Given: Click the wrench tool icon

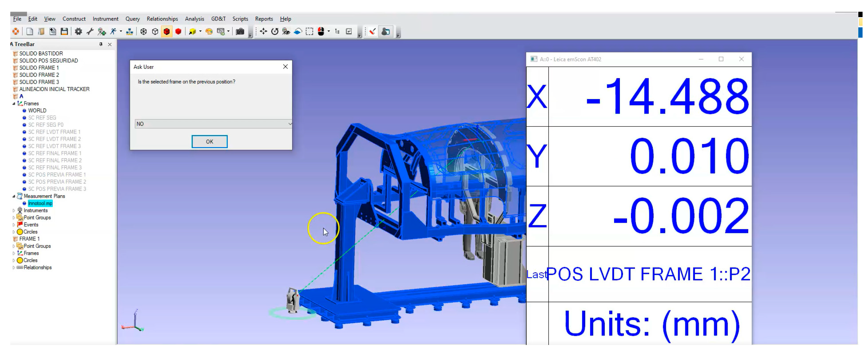Looking at the screenshot, I should (x=90, y=32).
